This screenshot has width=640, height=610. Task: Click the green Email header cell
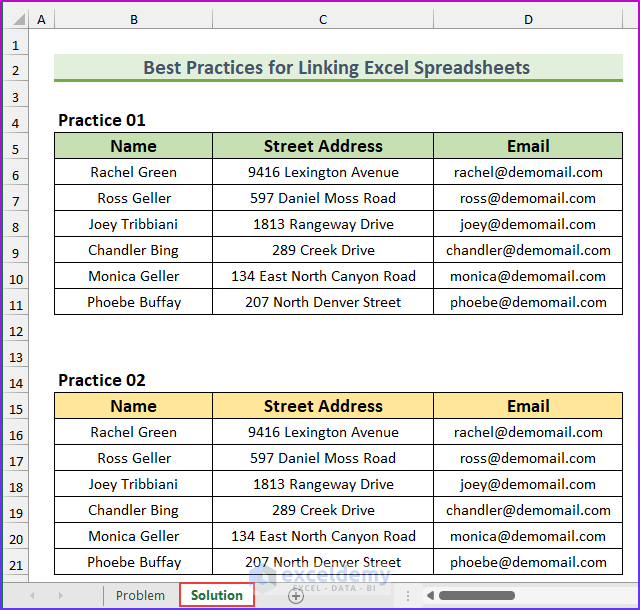pos(528,146)
